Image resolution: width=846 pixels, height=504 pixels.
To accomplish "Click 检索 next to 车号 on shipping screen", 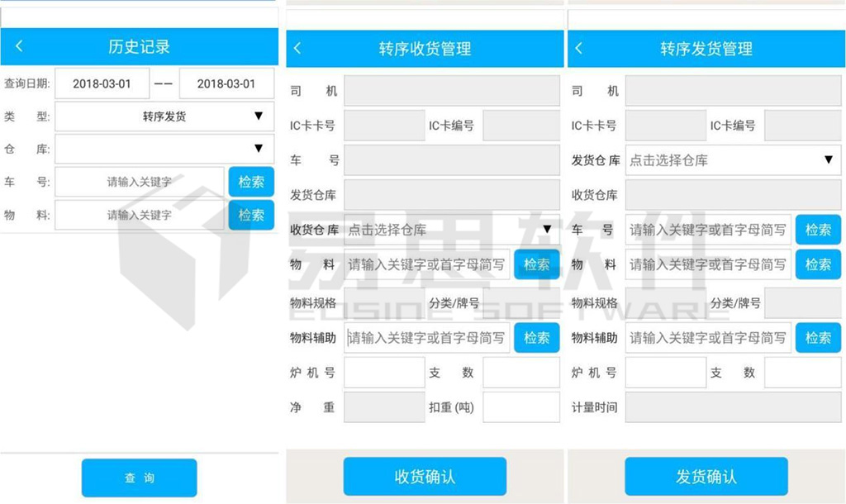I will (x=818, y=230).
